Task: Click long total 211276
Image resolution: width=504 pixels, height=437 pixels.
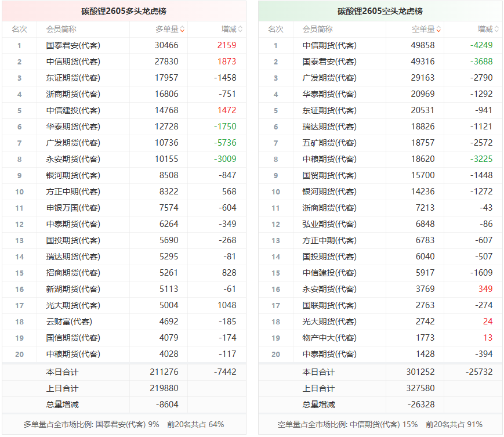Action: (x=164, y=372)
